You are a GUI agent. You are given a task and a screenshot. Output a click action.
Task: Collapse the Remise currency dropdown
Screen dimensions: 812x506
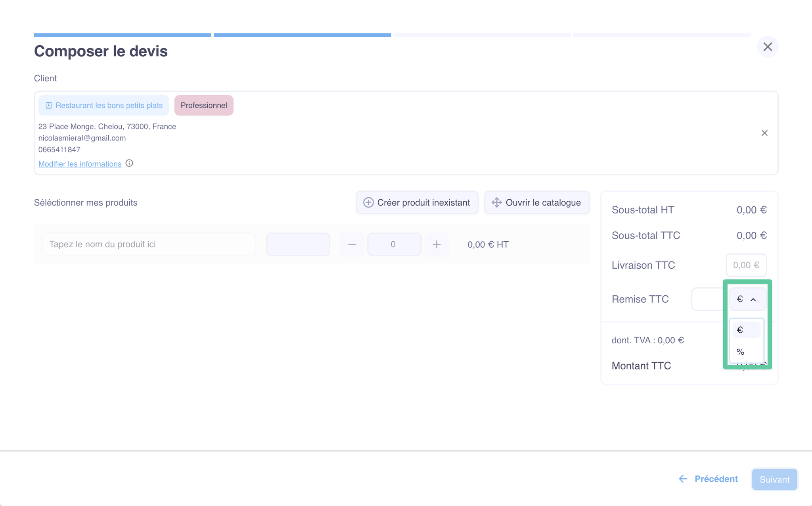tap(747, 299)
